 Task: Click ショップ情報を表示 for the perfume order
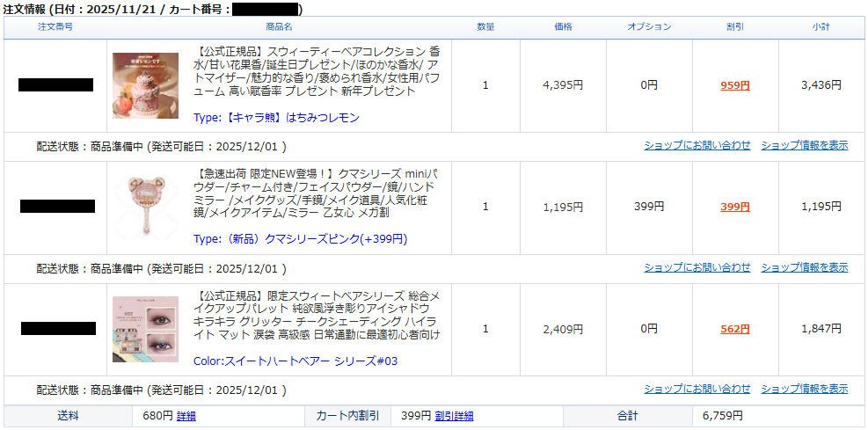(804, 145)
